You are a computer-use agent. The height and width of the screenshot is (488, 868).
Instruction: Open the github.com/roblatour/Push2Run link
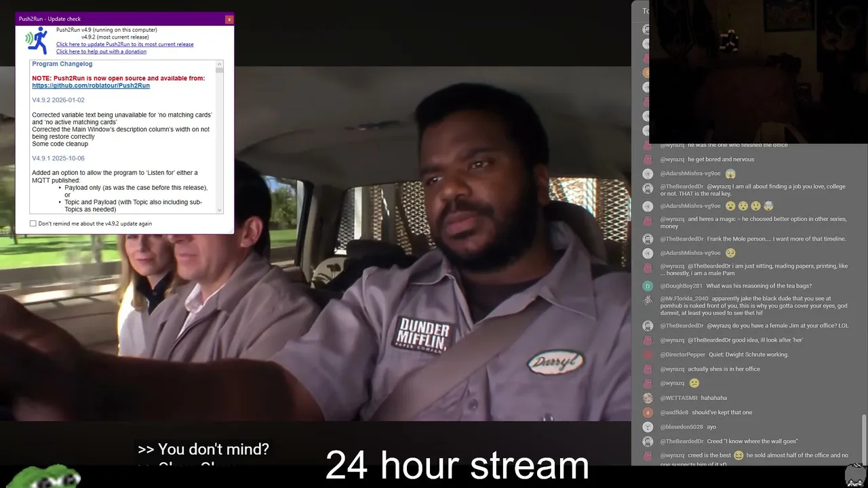91,86
